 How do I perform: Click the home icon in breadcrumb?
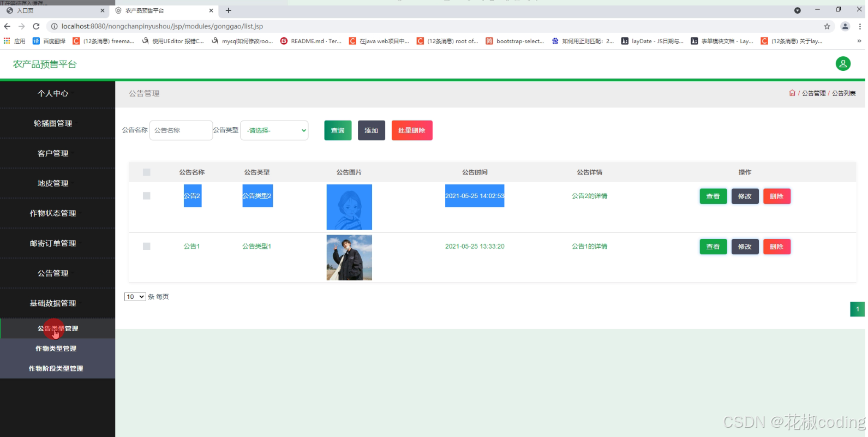792,93
